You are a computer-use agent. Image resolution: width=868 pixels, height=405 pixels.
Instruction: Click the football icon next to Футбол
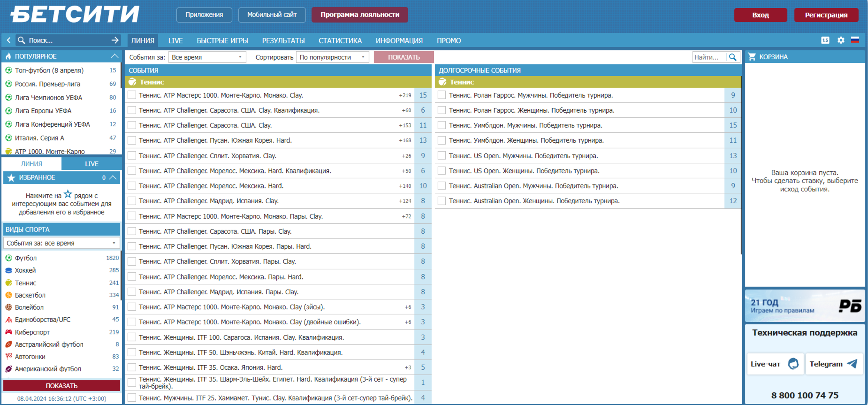pyautogui.click(x=9, y=258)
